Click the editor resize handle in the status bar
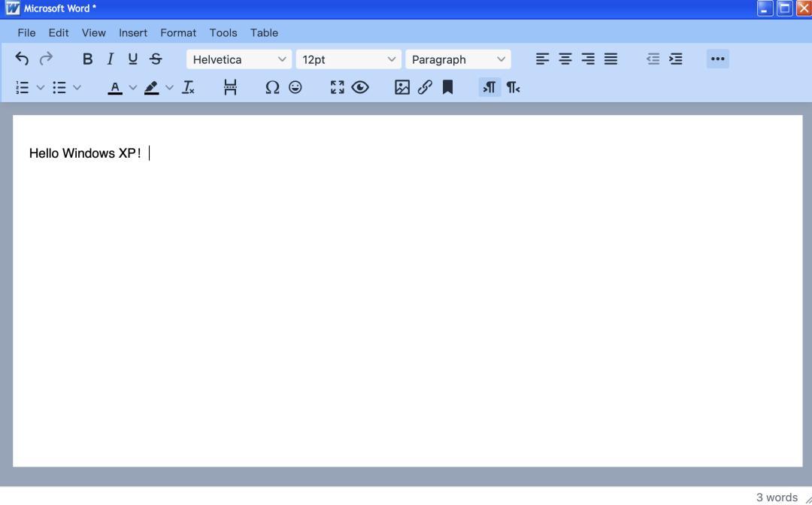This screenshot has width=812, height=505. [x=807, y=499]
